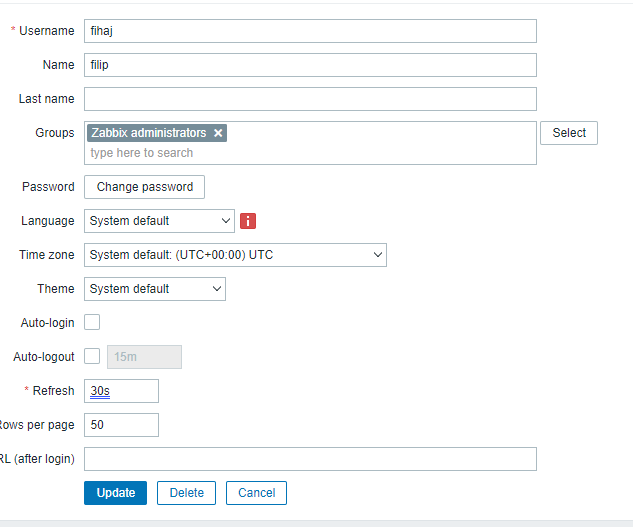Open the group Select button
This screenshot has height=527, width=633.
click(x=569, y=133)
